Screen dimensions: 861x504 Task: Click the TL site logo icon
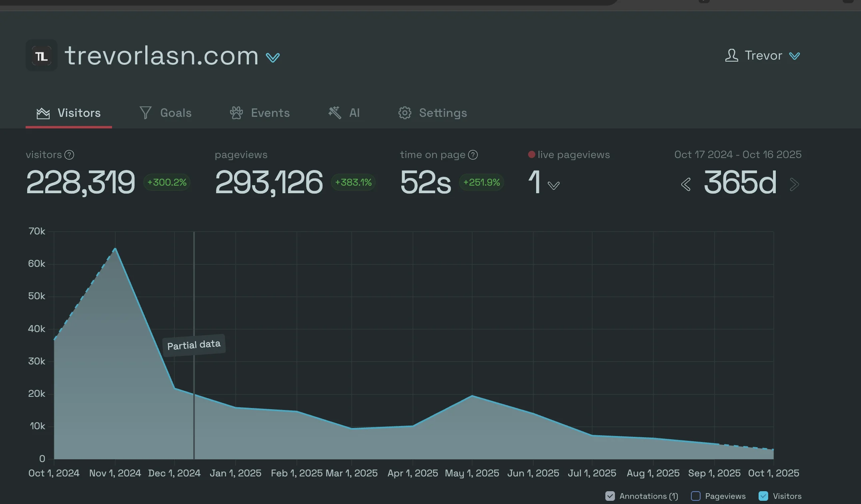[42, 56]
